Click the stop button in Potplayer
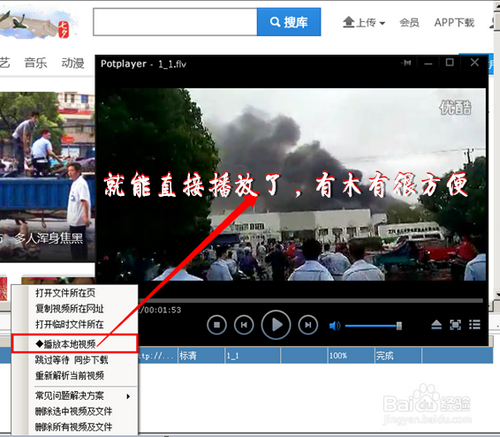 (217, 325)
